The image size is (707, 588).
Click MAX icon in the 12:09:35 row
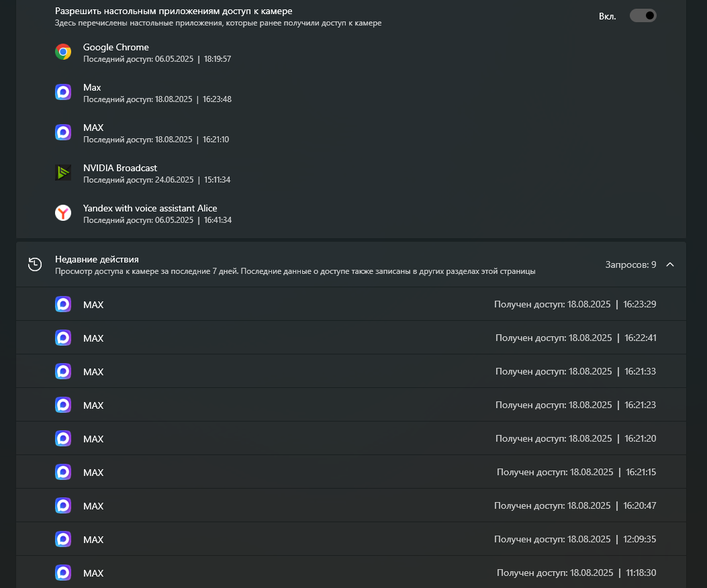coord(63,539)
